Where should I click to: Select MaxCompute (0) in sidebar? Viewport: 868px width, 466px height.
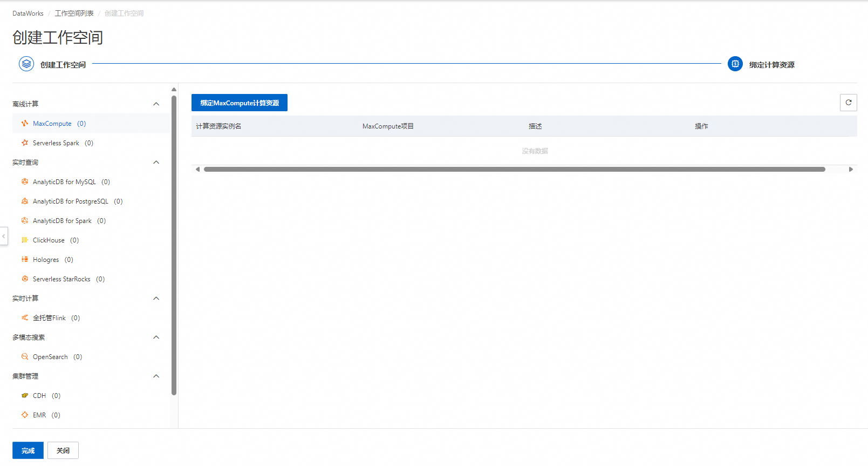coord(91,124)
